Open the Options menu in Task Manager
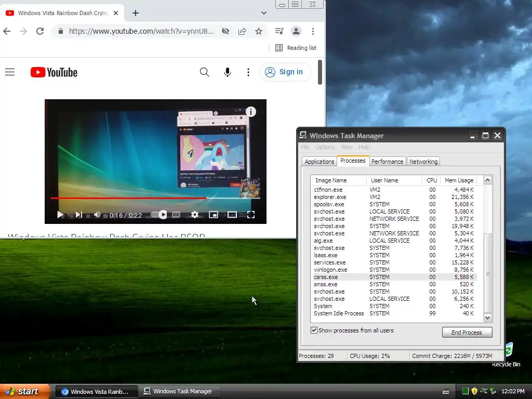Viewport: 532px width, 399px height. pos(325,147)
